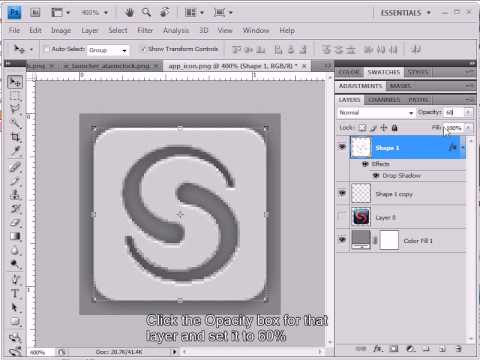Screen dimensions: 480x360
Task: Toggle Effects visibility under Shape 1
Action: coord(365,164)
